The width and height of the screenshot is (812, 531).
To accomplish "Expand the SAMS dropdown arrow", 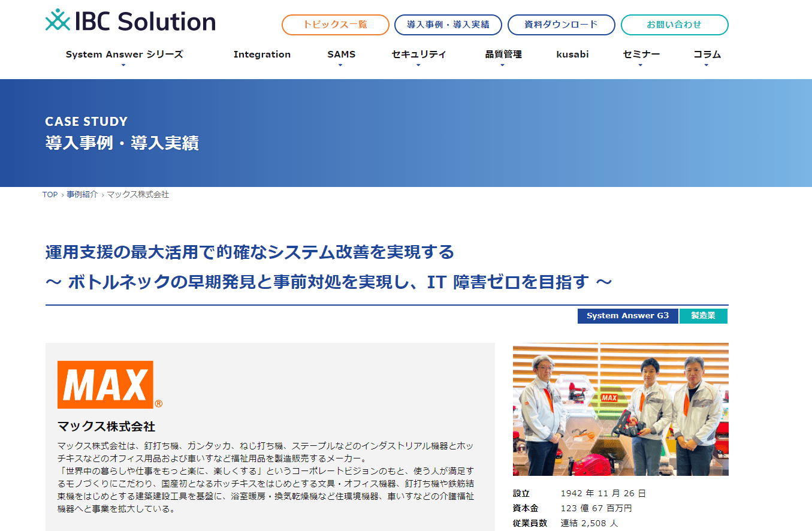I will pyautogui.click(x=340, y=65).
